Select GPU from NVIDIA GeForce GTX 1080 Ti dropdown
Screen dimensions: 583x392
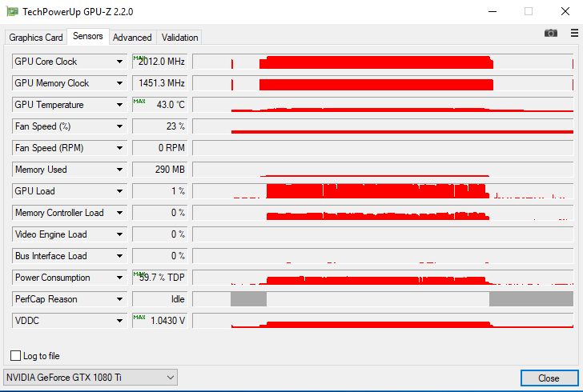click(90, 378)
